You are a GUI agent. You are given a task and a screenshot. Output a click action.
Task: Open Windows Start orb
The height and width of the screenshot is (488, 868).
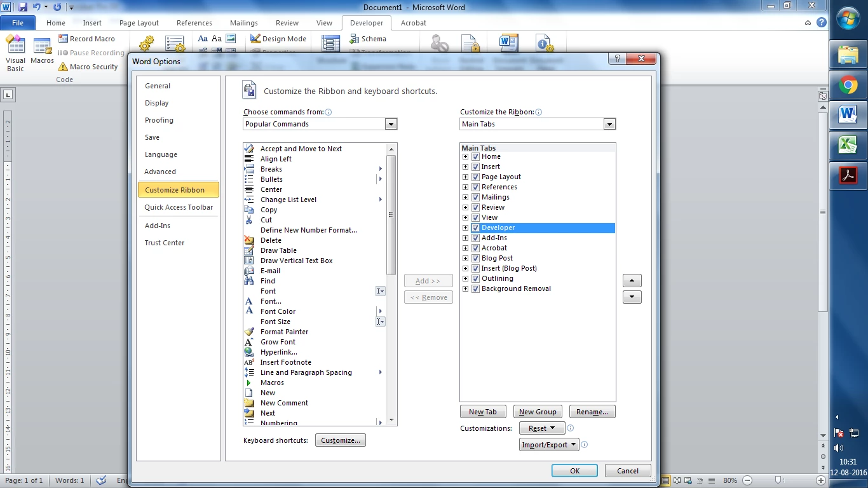click(x=848, y=18)
